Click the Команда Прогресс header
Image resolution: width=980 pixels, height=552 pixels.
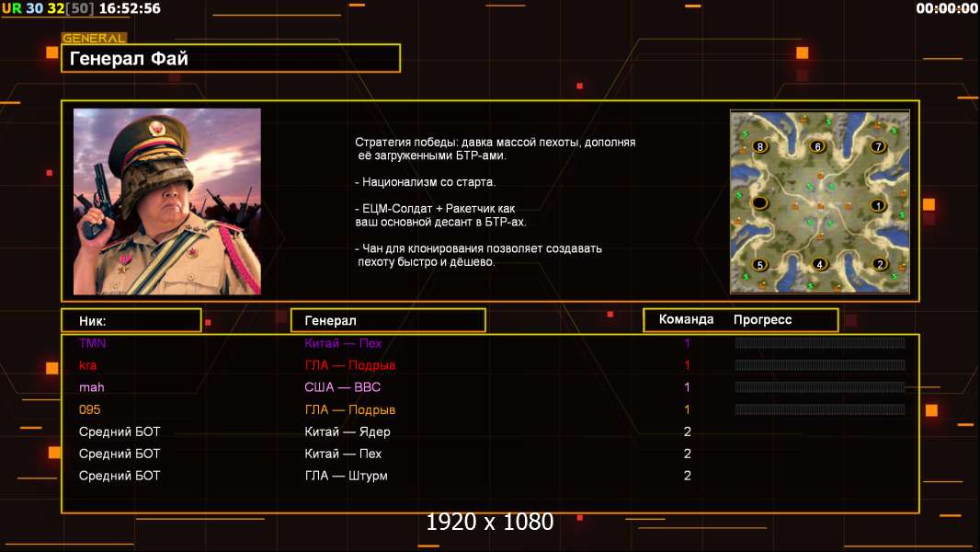pos(741,319)
